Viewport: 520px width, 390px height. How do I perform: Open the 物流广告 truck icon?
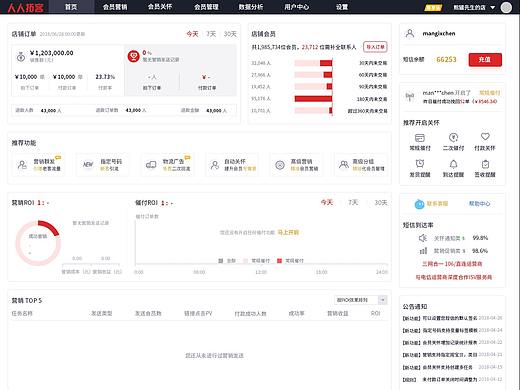coord(151,165)
